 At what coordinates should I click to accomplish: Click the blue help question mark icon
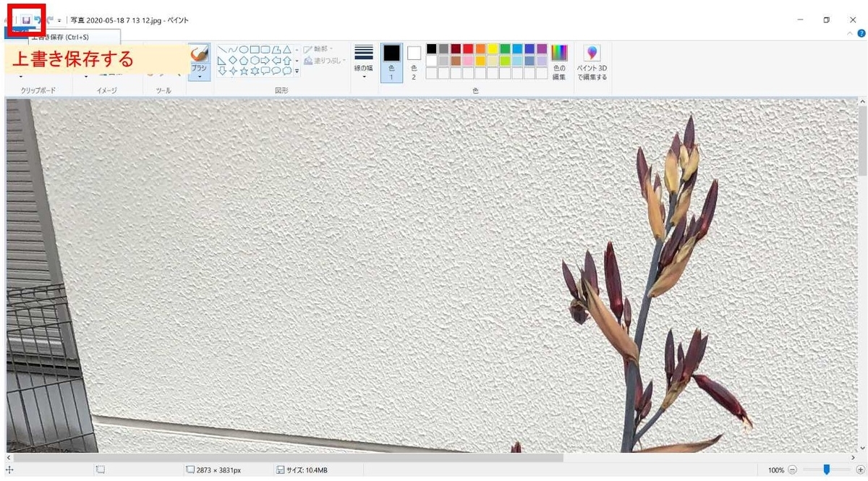pos(860,34)
